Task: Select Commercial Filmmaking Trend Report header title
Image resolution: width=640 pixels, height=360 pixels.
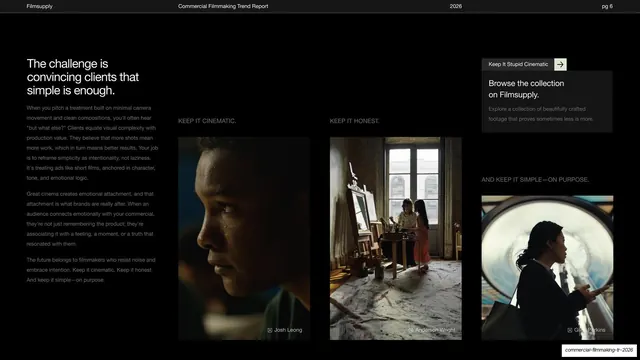Action: tap(223, 6)
